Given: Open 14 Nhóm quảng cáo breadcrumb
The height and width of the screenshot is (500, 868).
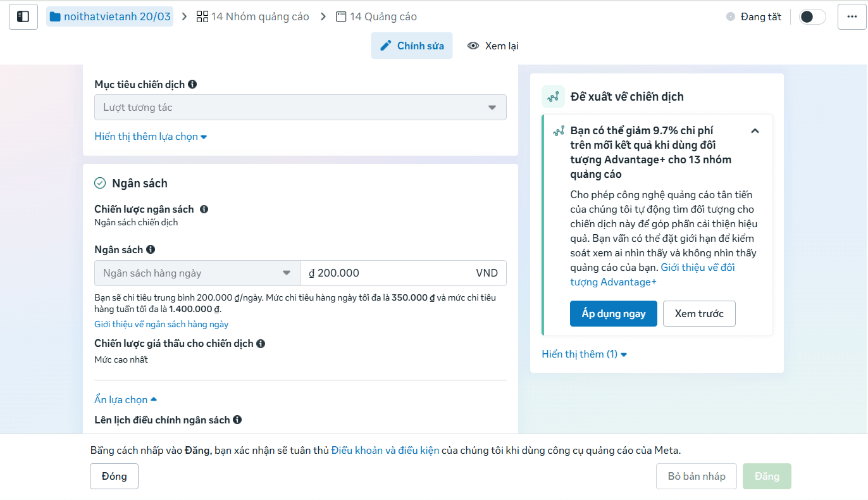Looking at the screenshot, I should click(x=253, y=16).
